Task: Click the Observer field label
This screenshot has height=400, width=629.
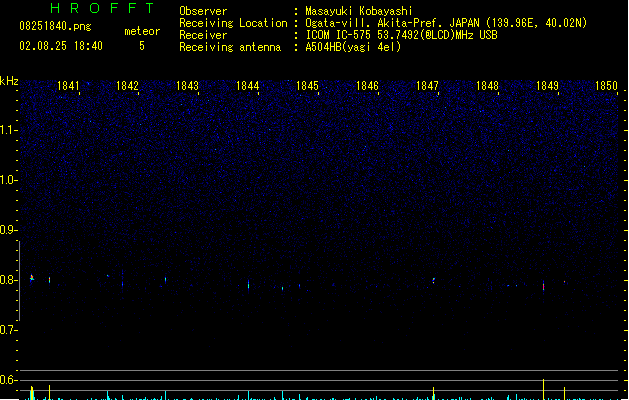Action: click(x=203, y=11)
